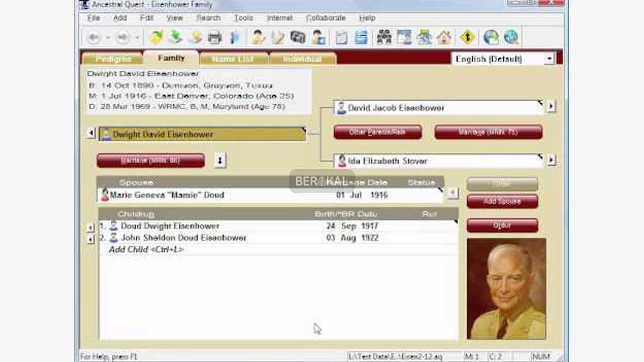Click the blue bookmark pin icon

click(235, 37)
